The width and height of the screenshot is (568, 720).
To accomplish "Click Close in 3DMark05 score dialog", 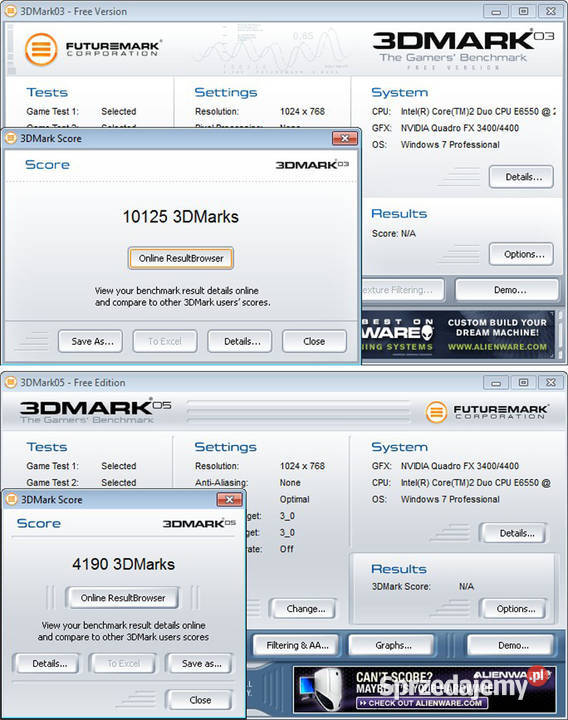I will [200, 700].
